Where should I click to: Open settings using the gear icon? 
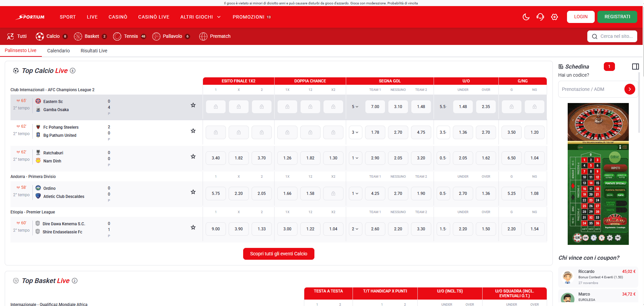[554, 17]
